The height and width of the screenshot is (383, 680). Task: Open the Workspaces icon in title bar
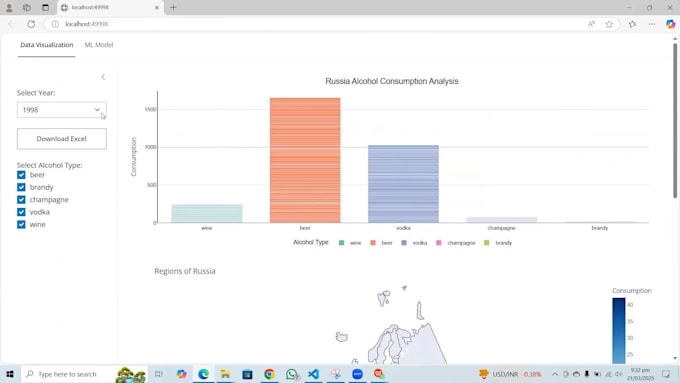[x=27, y=7]
